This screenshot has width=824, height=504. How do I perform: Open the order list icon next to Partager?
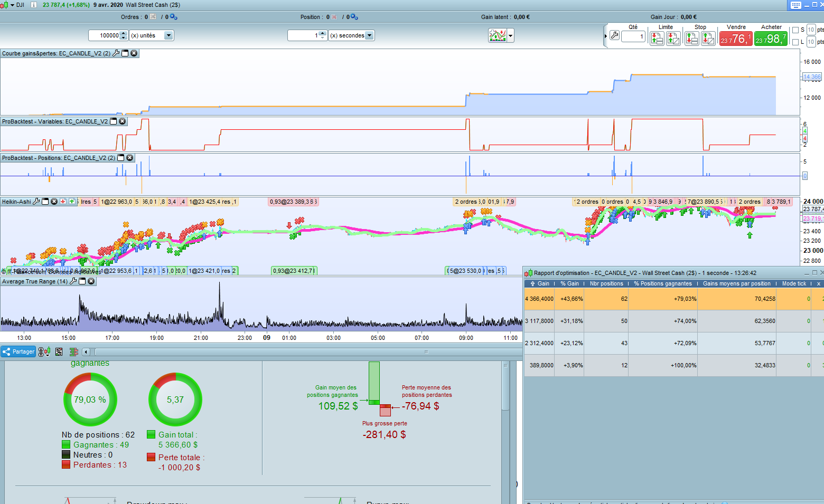[x=59, y=351]
